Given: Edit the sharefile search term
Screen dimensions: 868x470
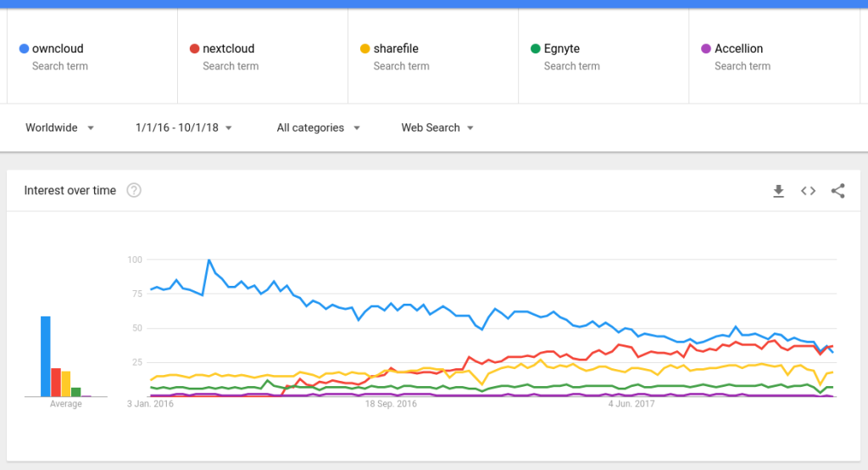Looking at the screenshot, I should pos(396,49).
